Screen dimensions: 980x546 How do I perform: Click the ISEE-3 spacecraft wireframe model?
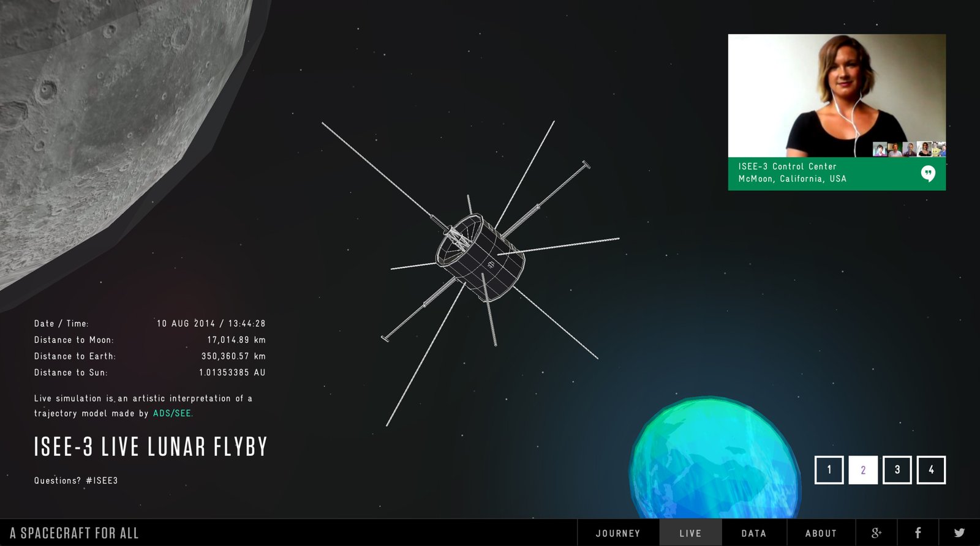(x=481, y=257)
